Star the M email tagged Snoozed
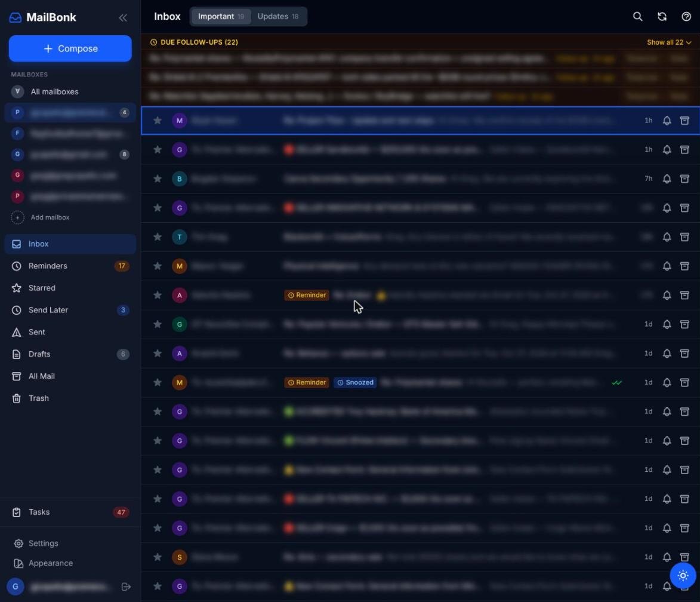Image resolution: width=700 pixels, height=602 pixels. pos(157,383)
